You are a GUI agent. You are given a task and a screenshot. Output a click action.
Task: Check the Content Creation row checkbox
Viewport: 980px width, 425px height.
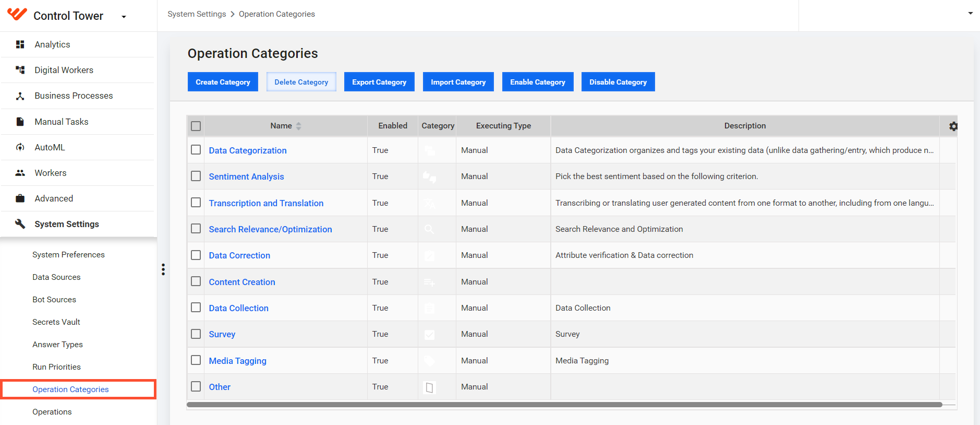[x=196, y=281]
